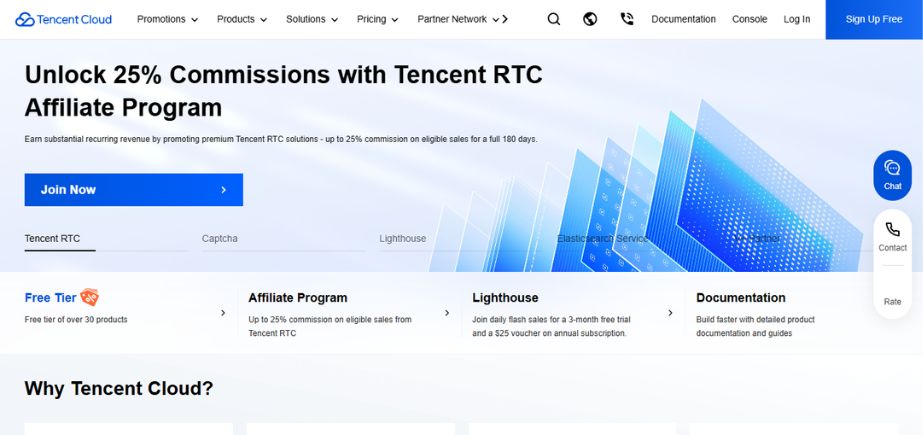Open the Chat bubble widget
Viewport: 923px width, 435px height.
[x=892, y=174]
